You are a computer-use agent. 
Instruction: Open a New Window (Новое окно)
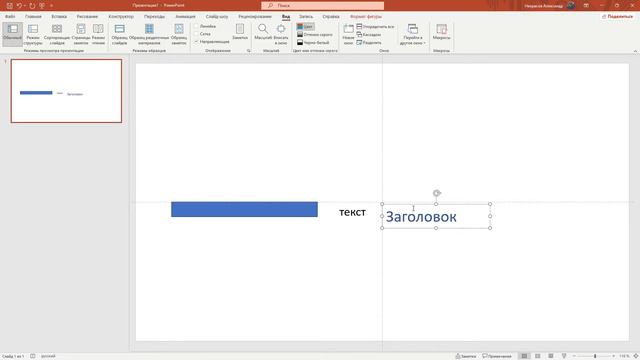click(348, 34)
